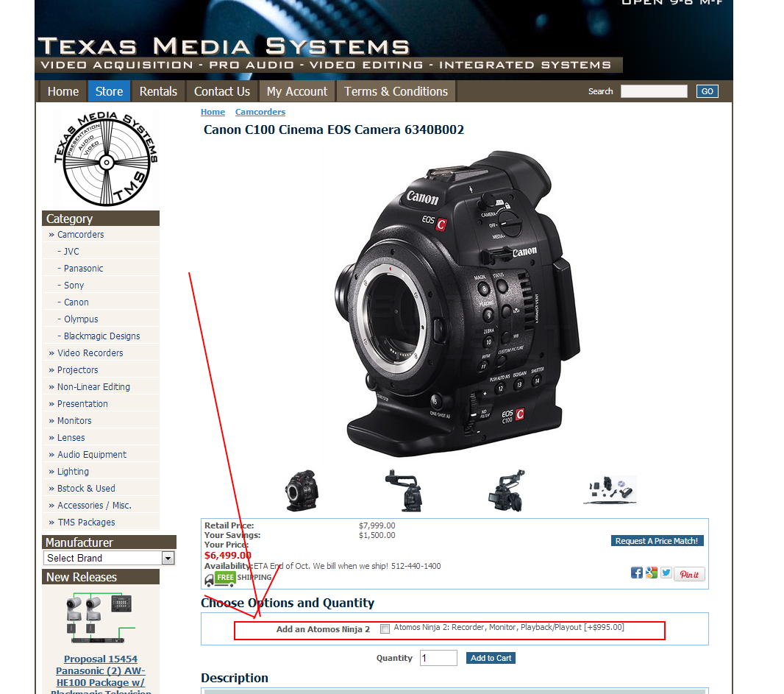Open the Bstock & Used category
Viewport: 784px width, 694px height.
click(x=86, y=489)
